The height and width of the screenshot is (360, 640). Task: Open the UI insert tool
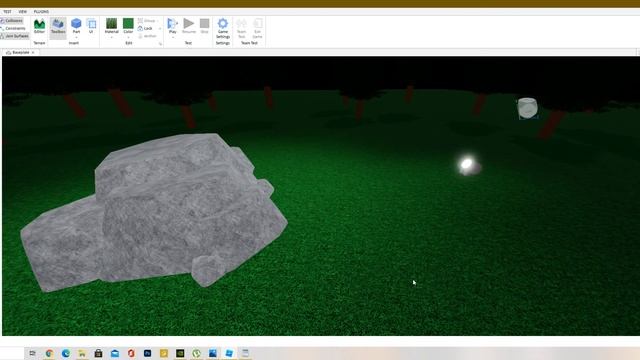91,25
